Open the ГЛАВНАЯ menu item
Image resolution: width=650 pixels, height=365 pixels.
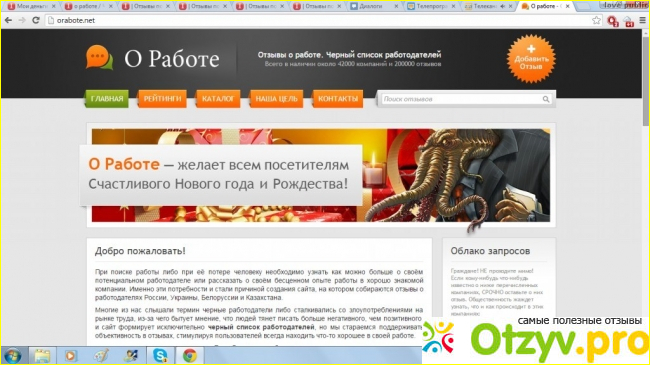point(107,99)
